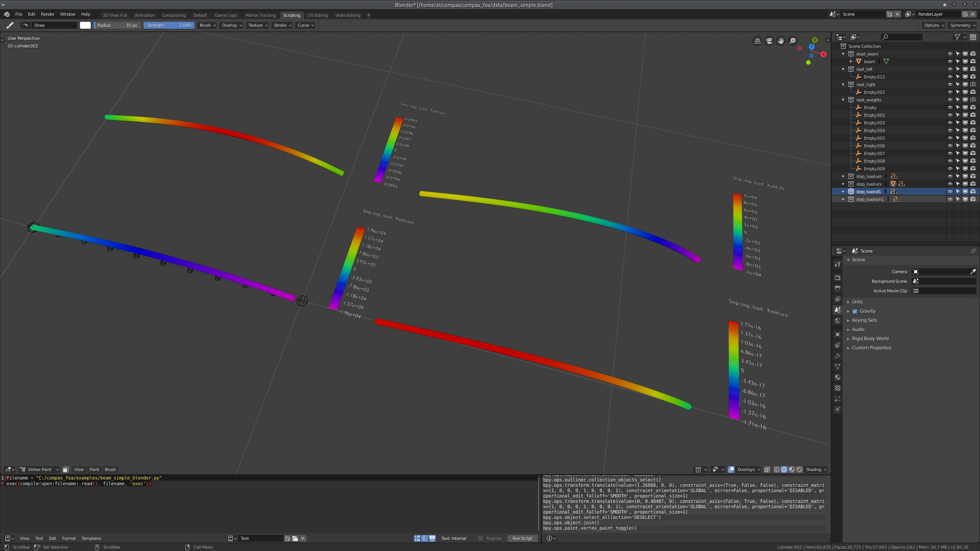Open Render Properties via camera icon
Screen dimensions: 980x551
pos(838,277)
